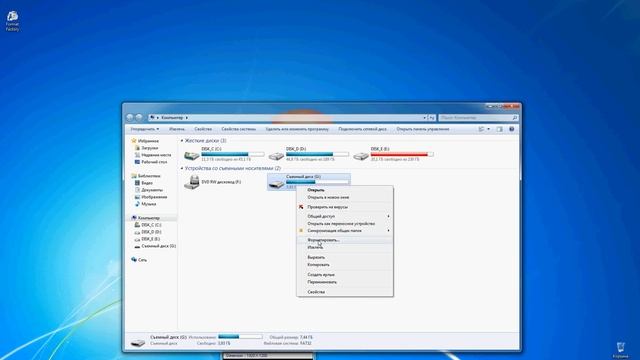This screenshot has height=360, width=640.
Task: Choose Проверить на вирусы
Action: click(345, 207)
